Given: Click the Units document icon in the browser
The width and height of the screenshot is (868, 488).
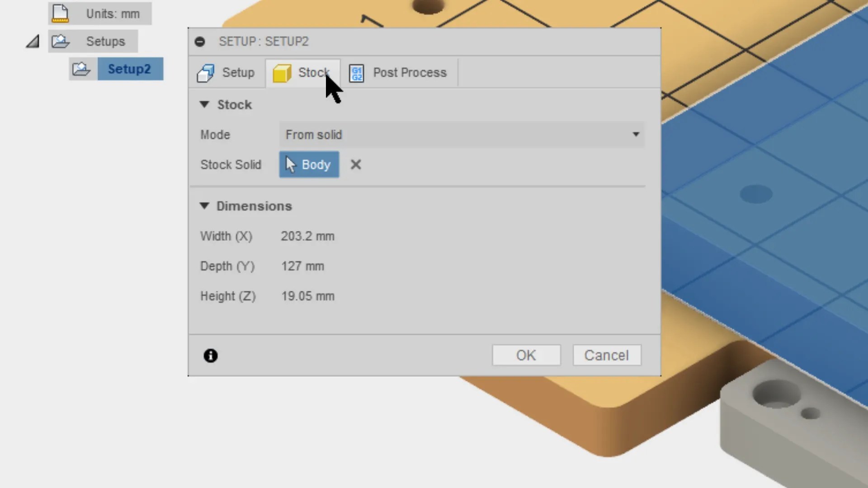Looking at the screenshot, I should pyautogui.click(x=60, y=14).
